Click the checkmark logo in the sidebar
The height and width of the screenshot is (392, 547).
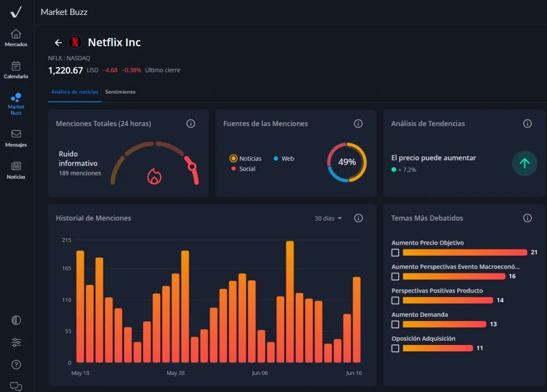pyautogui.click(x=16, y=12)
